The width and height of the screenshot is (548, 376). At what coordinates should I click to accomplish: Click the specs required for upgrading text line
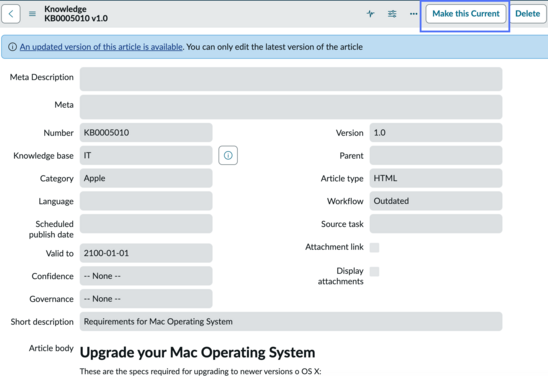200,371
